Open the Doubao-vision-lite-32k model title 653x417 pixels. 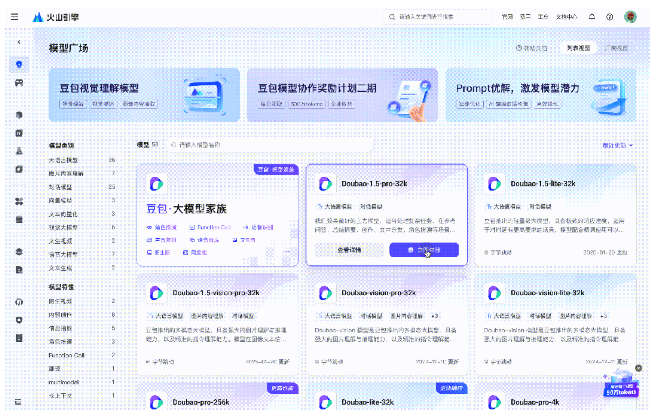pos(547,293)
